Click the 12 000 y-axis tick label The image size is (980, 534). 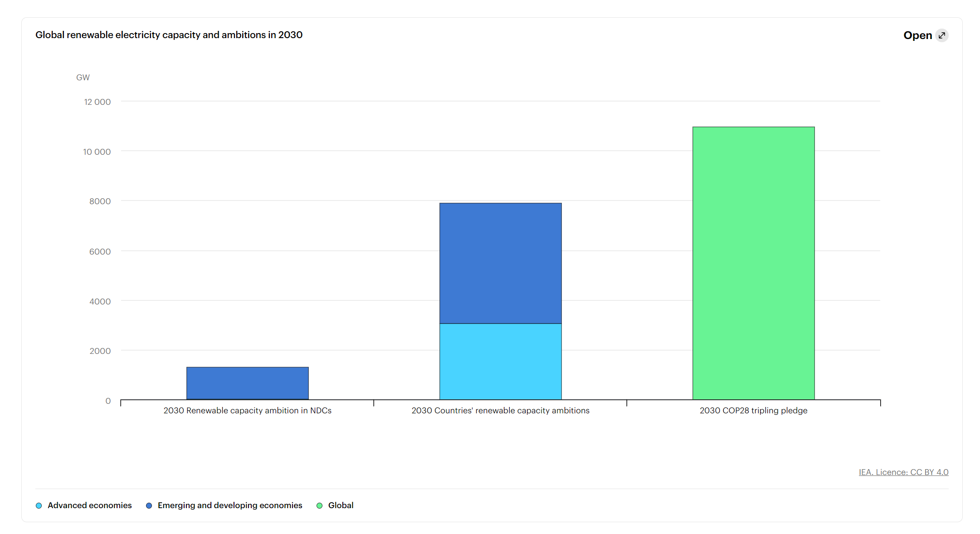pyautogui.click(x=97, y=102)
